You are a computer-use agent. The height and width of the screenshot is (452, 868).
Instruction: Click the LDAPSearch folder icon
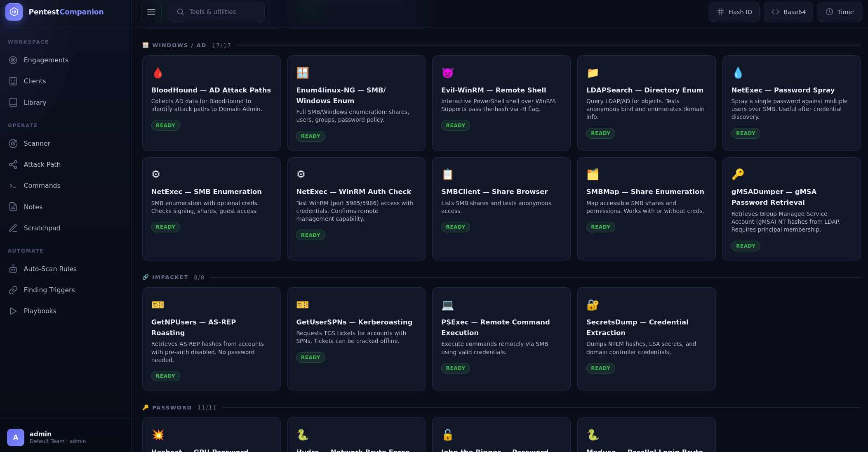point(593,73)
